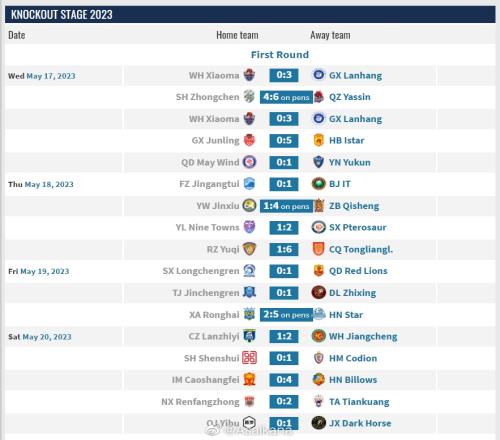Viewport: 500px width, 440px height.
Task: Open the 0:5 GX Junling match score
Action: pos(284,140)
